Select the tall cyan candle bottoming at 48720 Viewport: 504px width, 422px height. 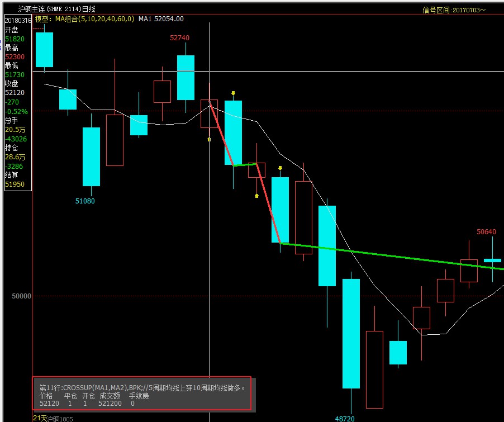pyautogui.click(x=351, y=334)
